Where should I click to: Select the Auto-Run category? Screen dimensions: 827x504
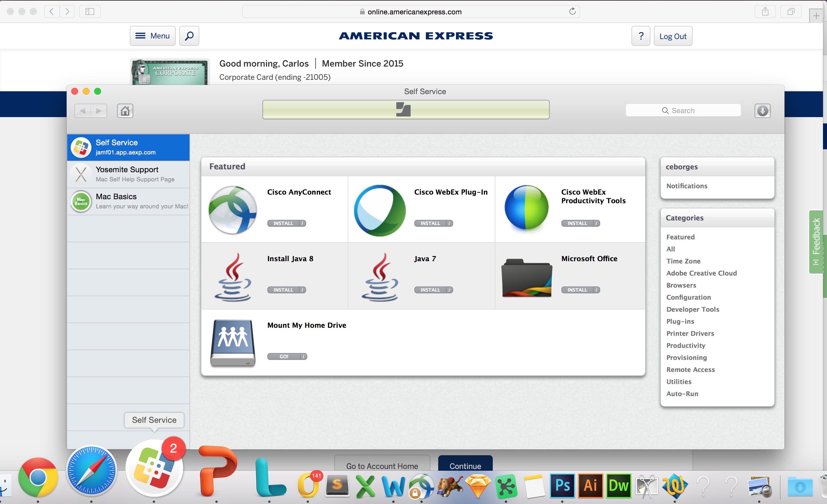coord(682,394)
